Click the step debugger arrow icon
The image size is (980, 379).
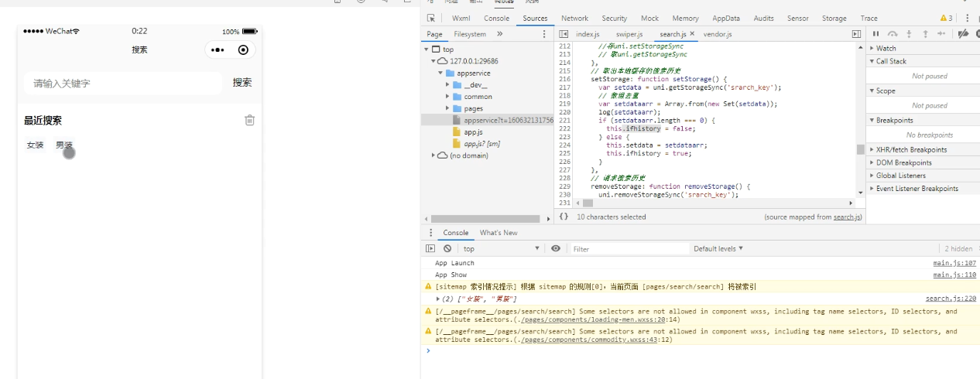[941, 34]
